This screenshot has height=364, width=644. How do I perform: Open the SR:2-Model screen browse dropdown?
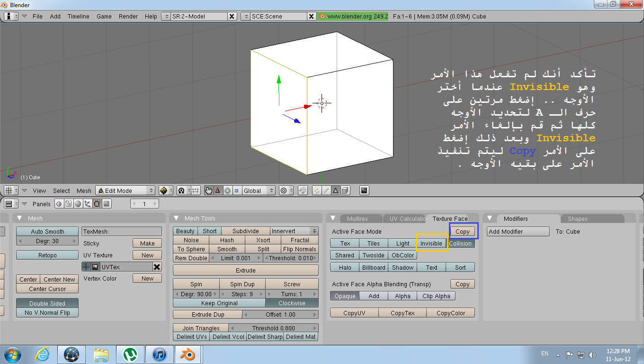166,16
